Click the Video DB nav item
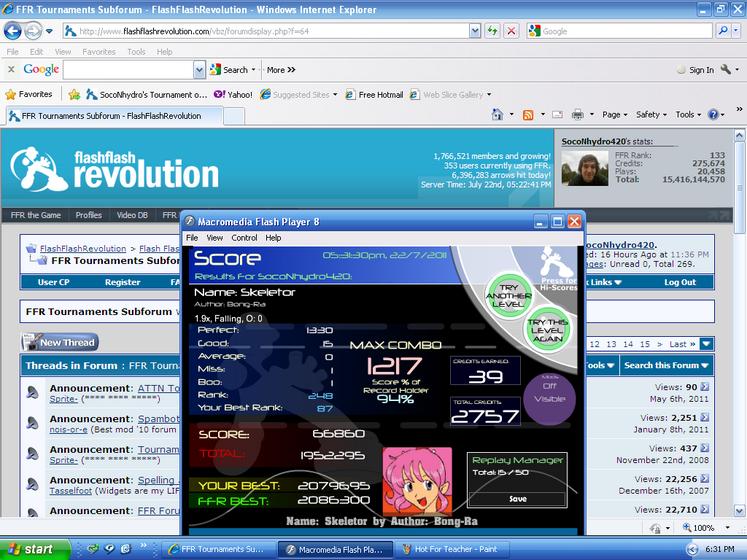747x560 pixels. pos(132,215)
